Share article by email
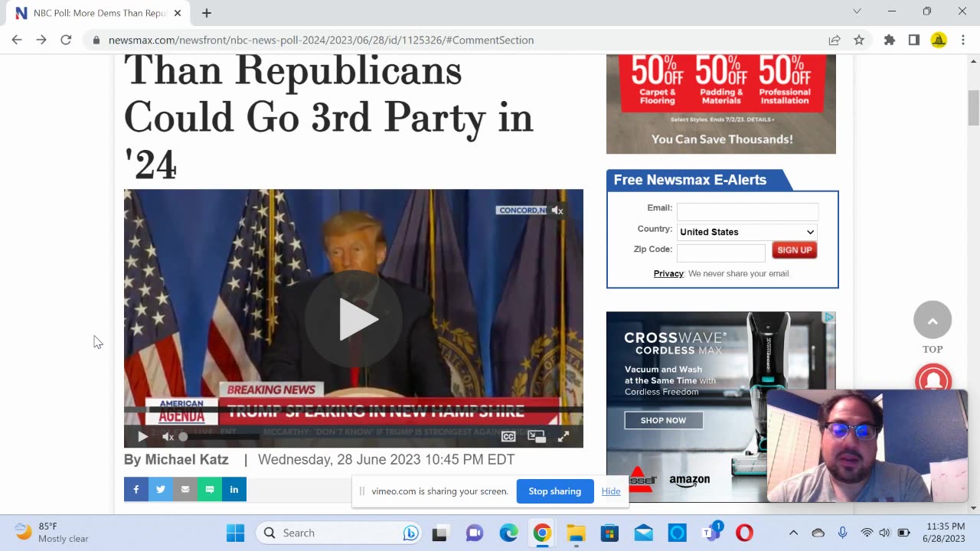Screen dimensions: 980x551 pyautogui.click(x=185, y=489)
